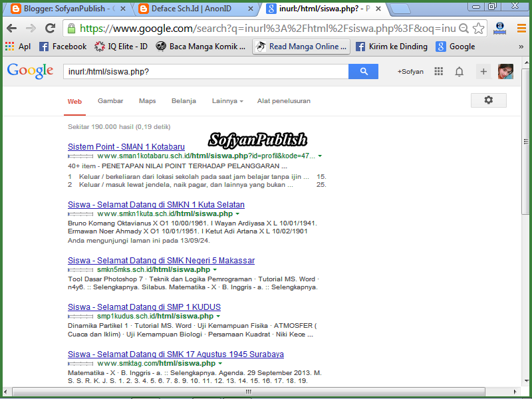Expand the arrow beside sman1kotabaru.sch.id URL
This screenshot has height=399, width=532.
320,156
